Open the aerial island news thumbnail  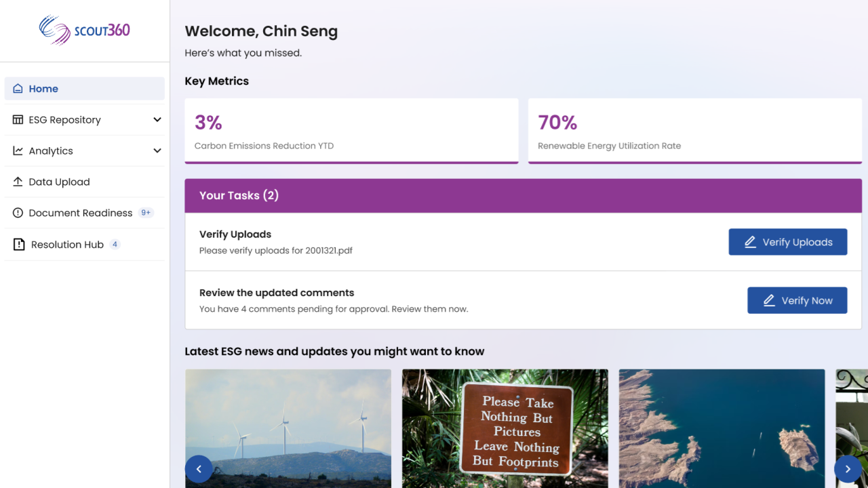click(722, 428)
